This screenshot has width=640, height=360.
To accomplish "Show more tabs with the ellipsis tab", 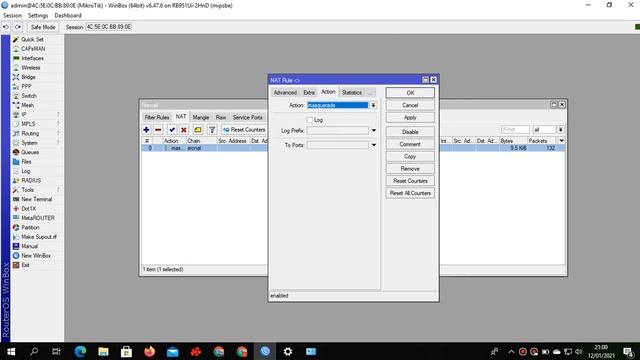I will click(x=370, y=93).
